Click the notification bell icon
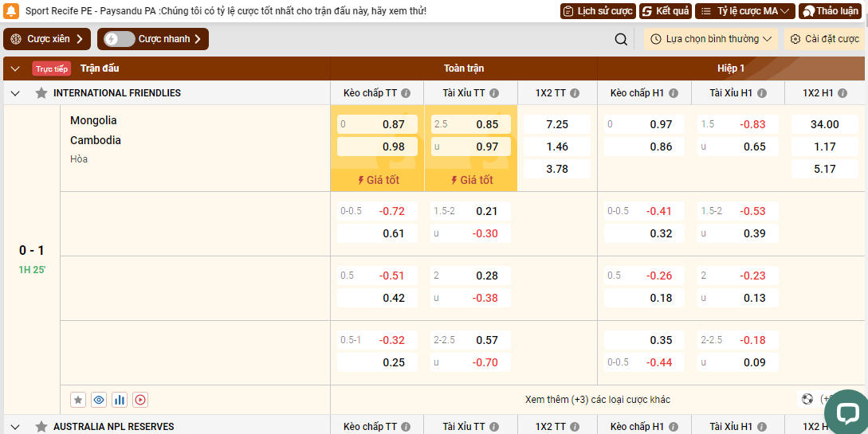 coord(11,11)
